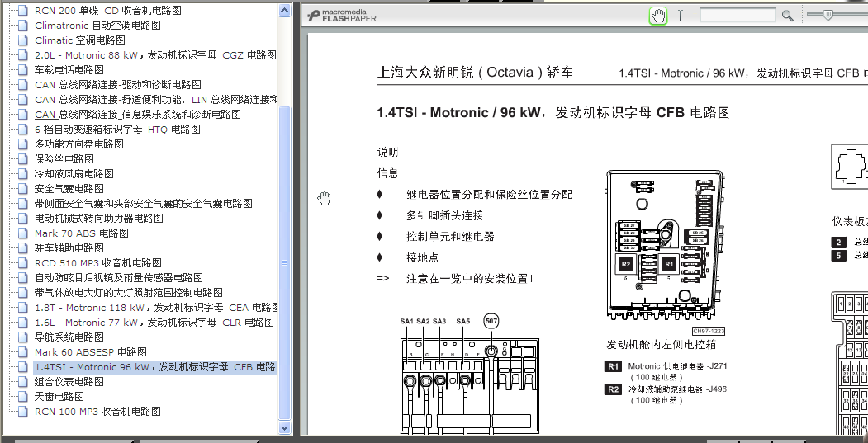Click document icon beside 驻车辅助电路图
This screenshot has width=868, height=443.
point(22,248)
